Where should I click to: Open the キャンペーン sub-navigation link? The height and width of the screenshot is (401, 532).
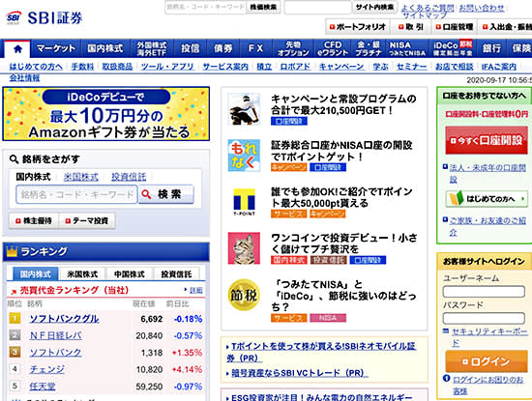(x=341, y=67)
